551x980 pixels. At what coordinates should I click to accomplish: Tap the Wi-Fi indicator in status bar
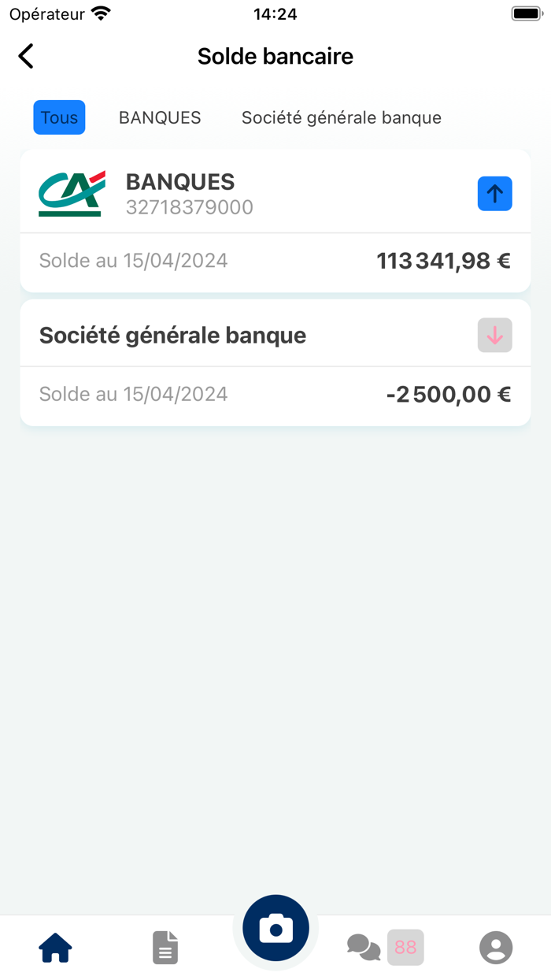click(100, 13)
